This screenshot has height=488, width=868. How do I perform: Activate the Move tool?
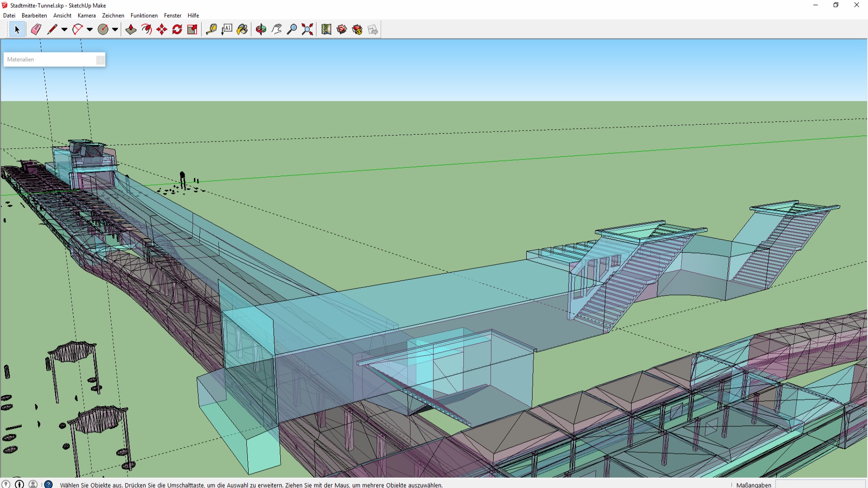pos(162,29)
